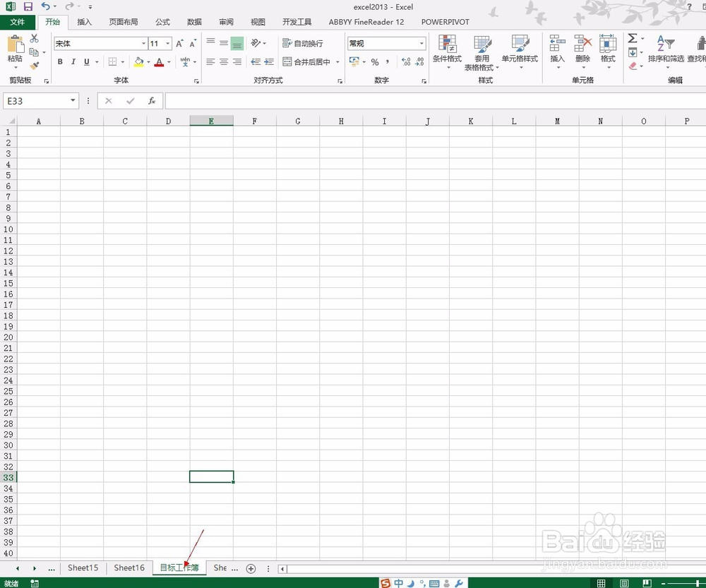Apply red font color A
This screenshot has height=588, width=706.
coord(159,62)
